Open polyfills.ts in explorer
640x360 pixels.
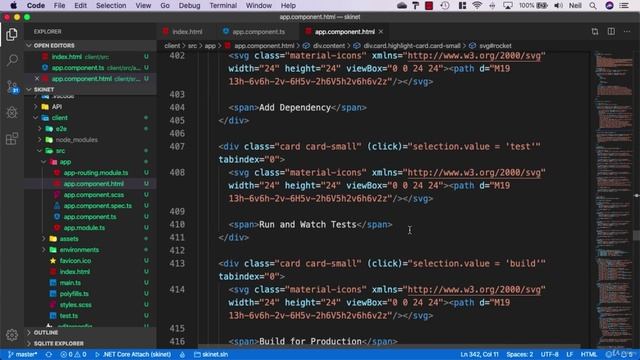74,293
